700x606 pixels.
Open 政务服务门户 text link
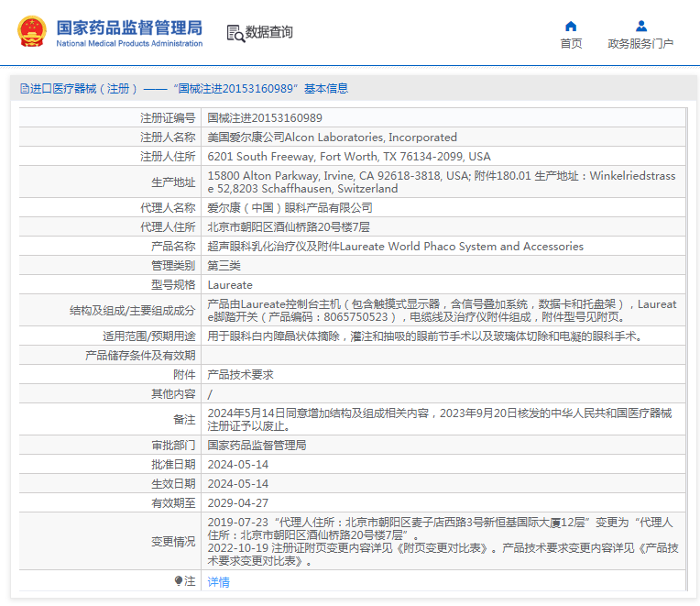[640, 43]
